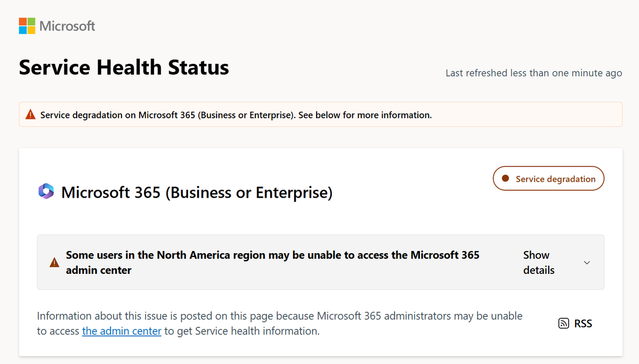Toggle the issue card open via its header

(x=320, y=262)
